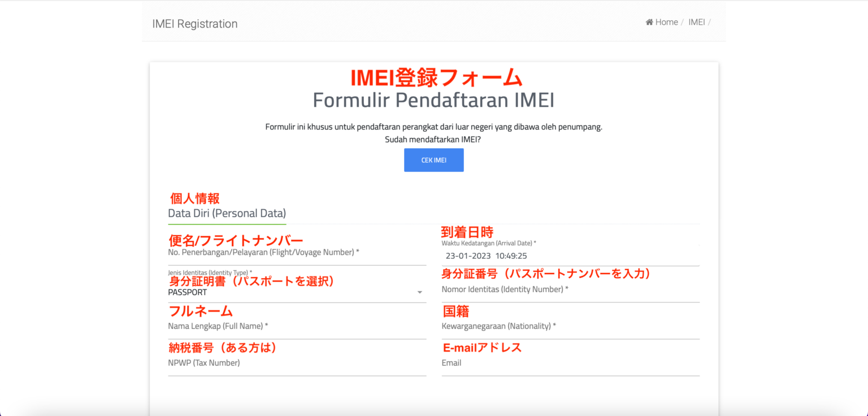
Task: Click the Identity Type dropdown arrow
Action: pyautogui.click(x=419, y=293)
